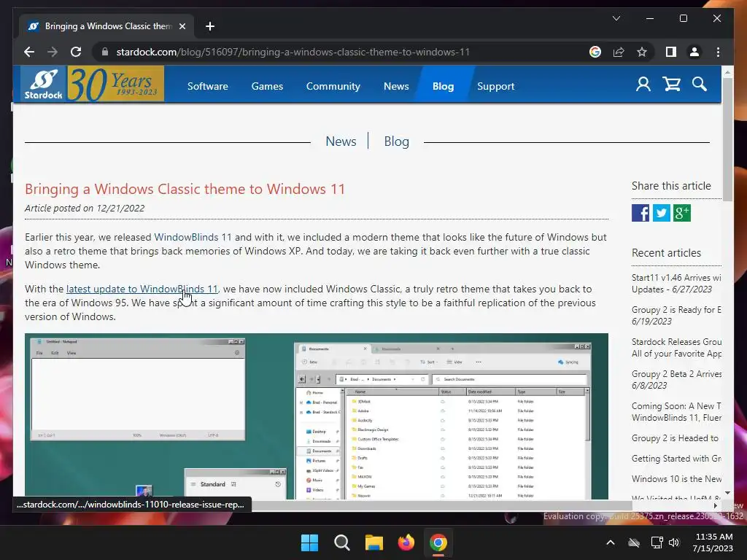Open Stardock Releases Groupy recent article

pos(676,348)
